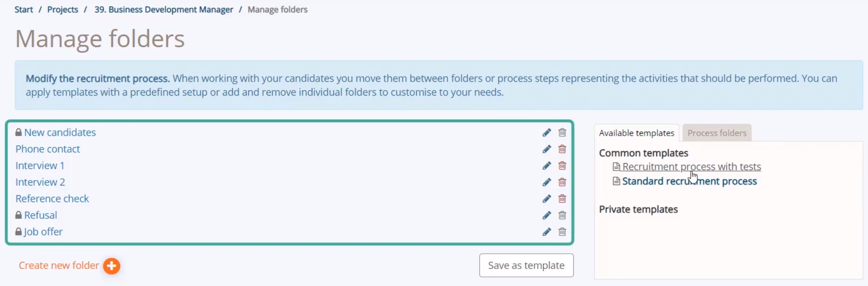Image resolution: width=868 pixels, height=286 pixels.
Task: Switch to the Process folders tab
Action: point(717,133)
